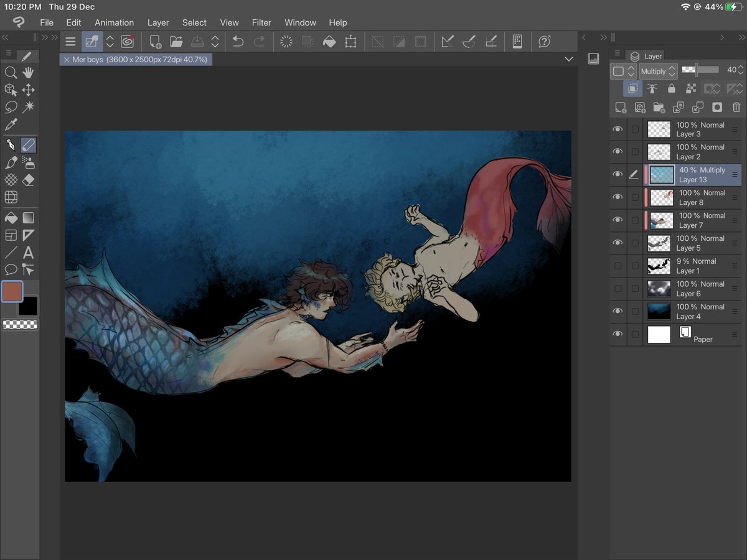Toggle Paper layer visibility off

(618, 334)
